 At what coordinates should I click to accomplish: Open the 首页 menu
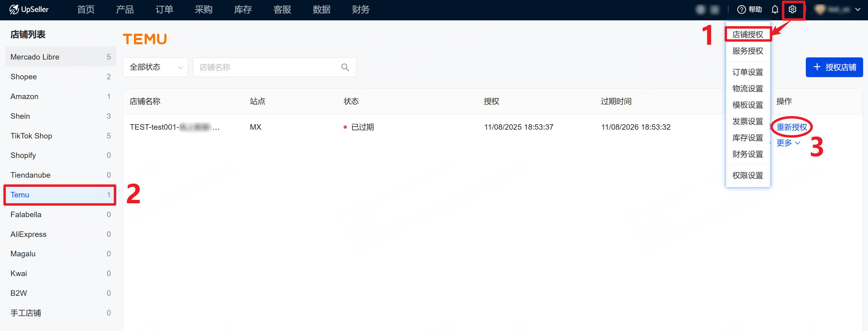[x=86, y=9]
